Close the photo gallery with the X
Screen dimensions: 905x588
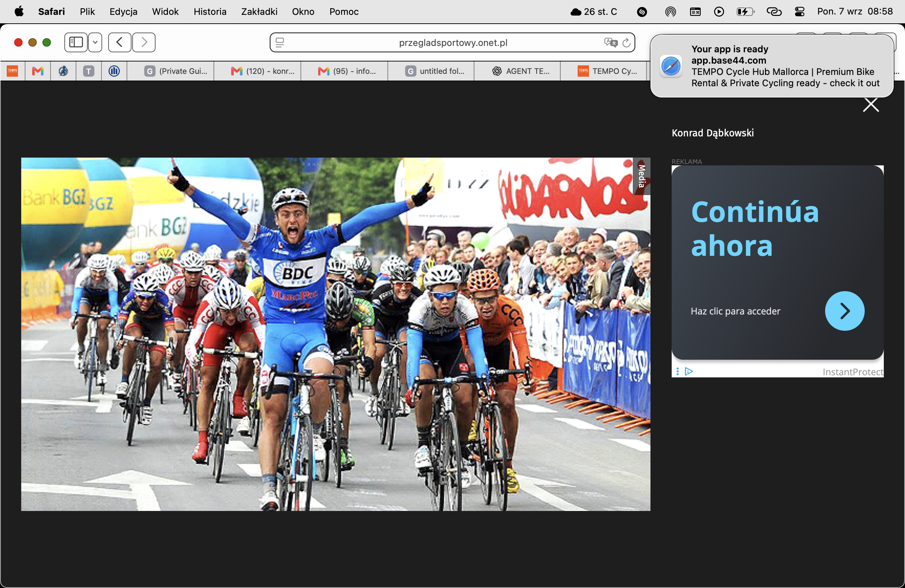click(871, 105)
